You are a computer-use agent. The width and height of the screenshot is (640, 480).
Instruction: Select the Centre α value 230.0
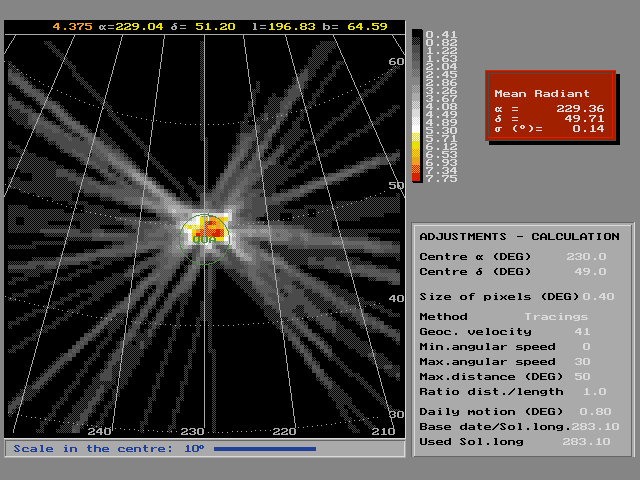click(x=586, y=257)
